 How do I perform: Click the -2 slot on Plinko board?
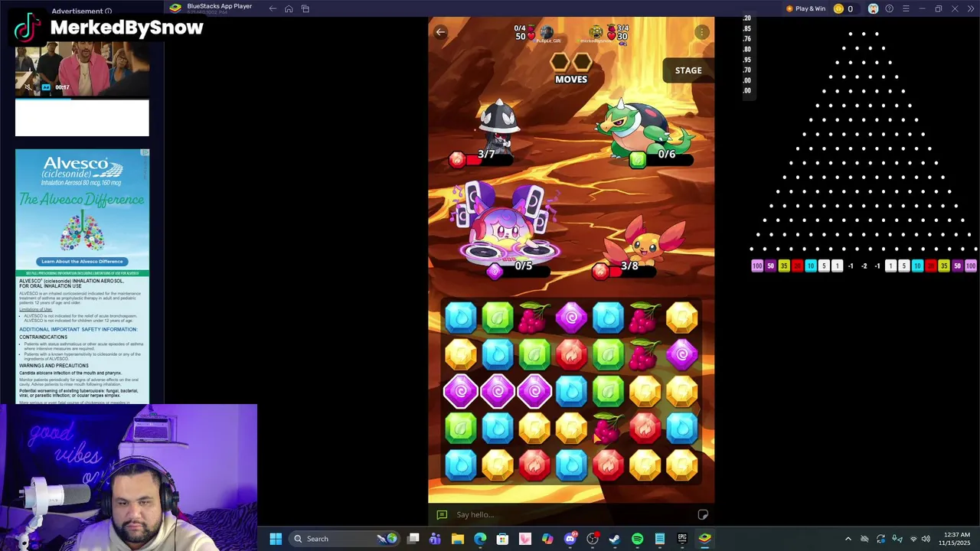[864, 266]
